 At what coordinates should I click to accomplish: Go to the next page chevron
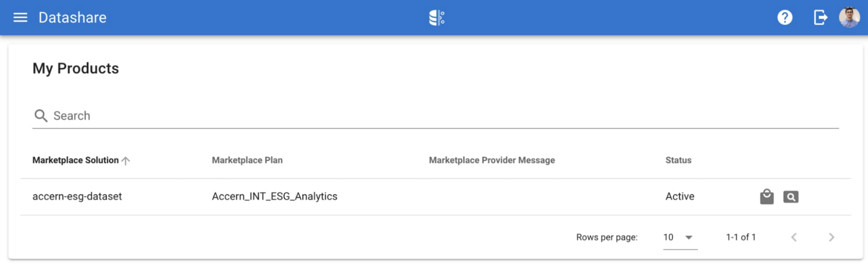coord(831,237)
